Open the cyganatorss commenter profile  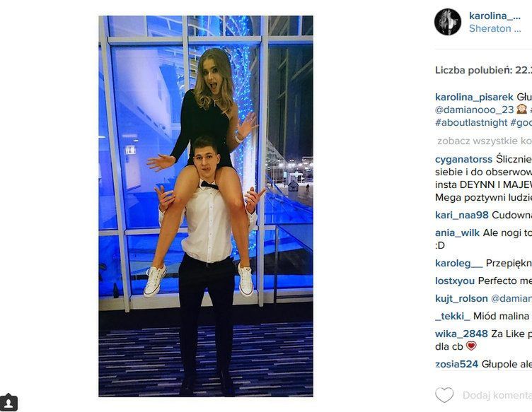point(463,159)
